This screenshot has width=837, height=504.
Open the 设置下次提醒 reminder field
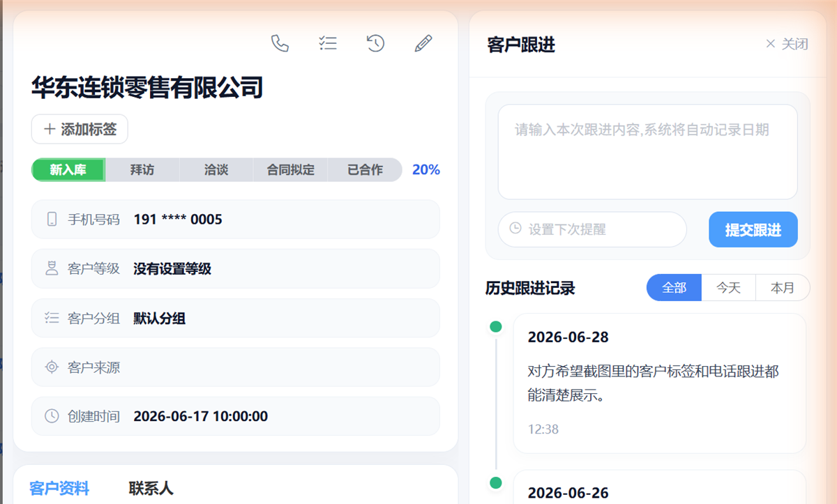[592, 229]
